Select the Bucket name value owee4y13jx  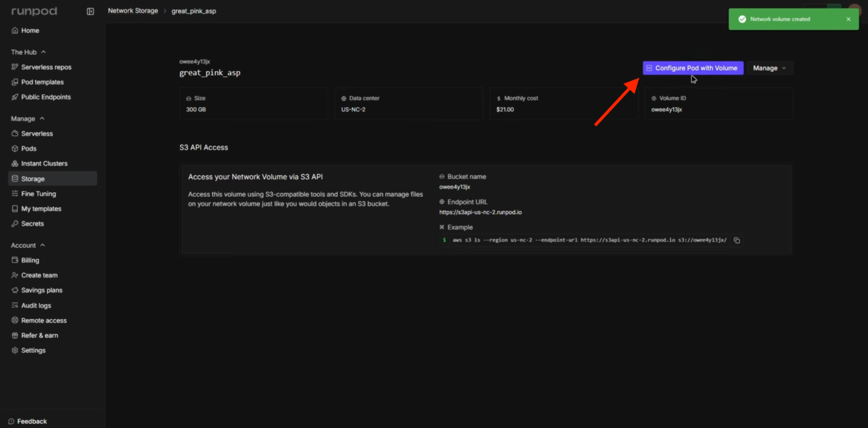point(455,187)
